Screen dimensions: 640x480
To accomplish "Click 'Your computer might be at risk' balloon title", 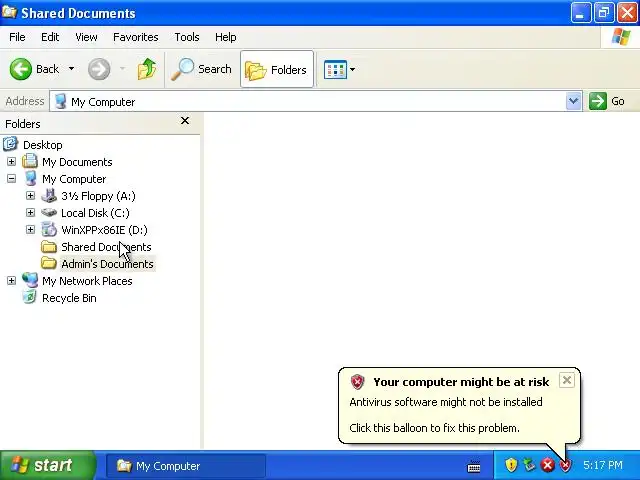I will coord(461,382).
